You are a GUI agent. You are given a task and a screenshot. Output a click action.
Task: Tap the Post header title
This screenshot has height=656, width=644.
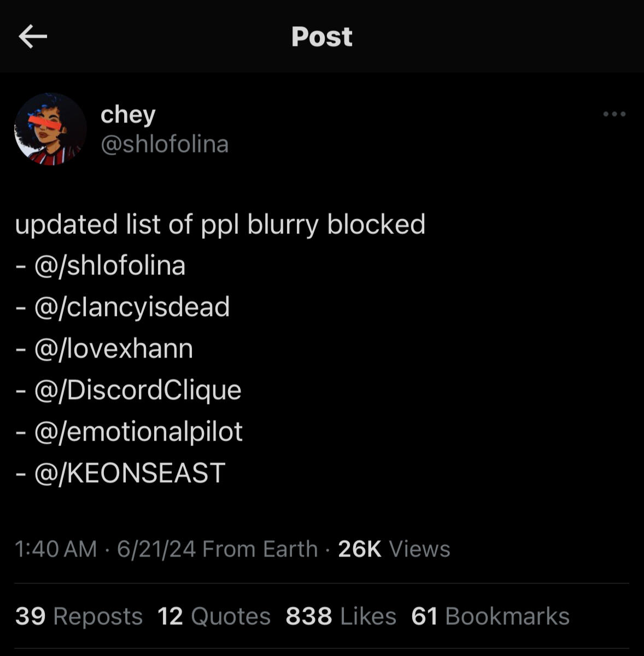(x=322, y=37)
